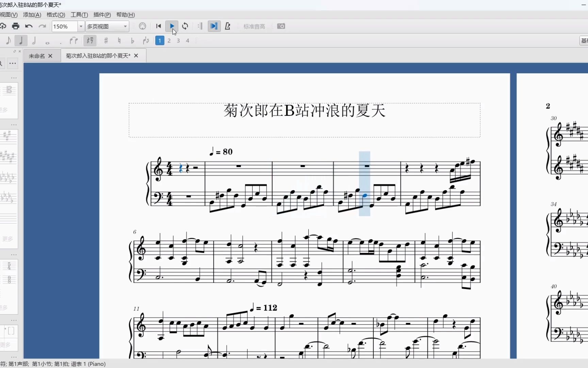Open the 视图(V) menu
588x368 pixels.
9,15
